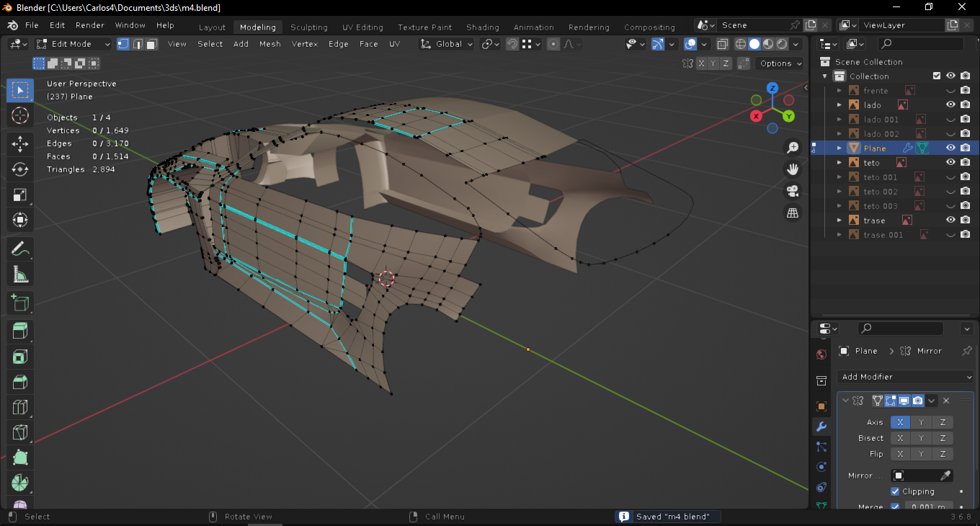Select the Inset Faces tool
Image resolution: width=980 pixels, height=526 pixels.
click(20, 357)
